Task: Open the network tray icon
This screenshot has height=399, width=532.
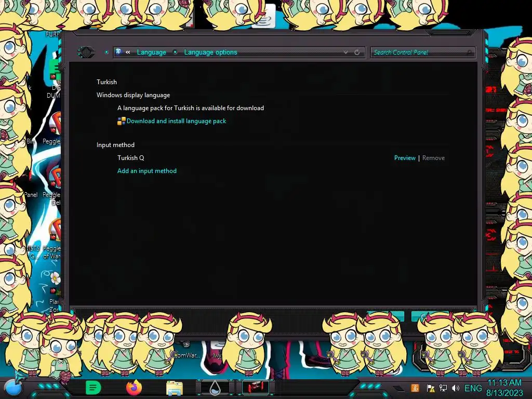Action: pos(443,388)
